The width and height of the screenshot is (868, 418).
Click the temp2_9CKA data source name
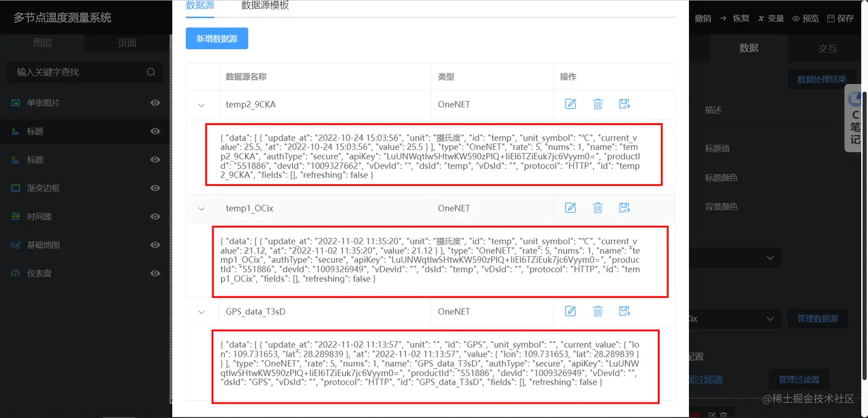tap(251, 104)
